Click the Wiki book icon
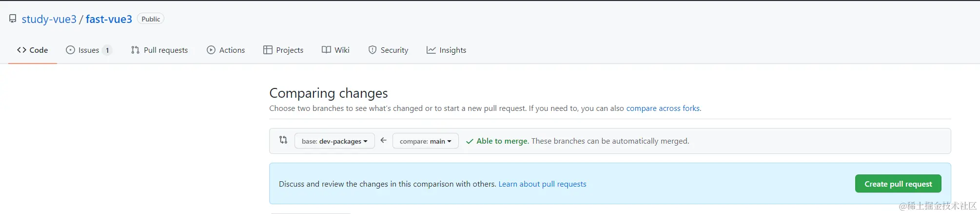980x214 pixels. tap(326, 50)
